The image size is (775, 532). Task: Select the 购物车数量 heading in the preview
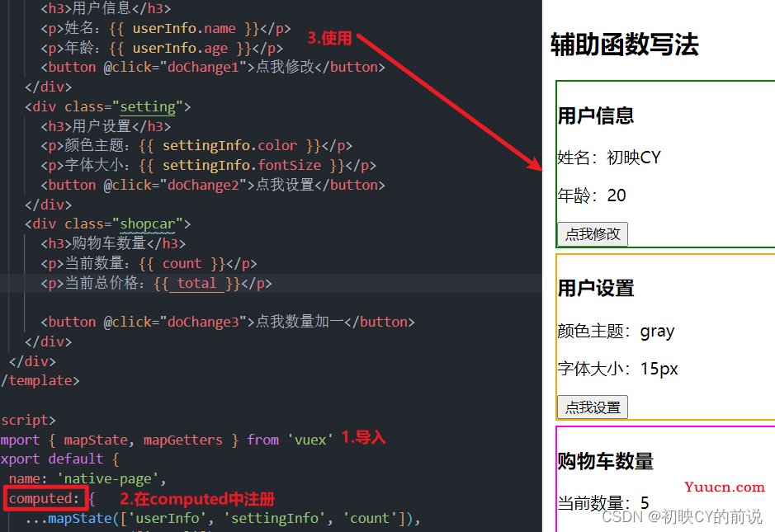tap(606, 461)
